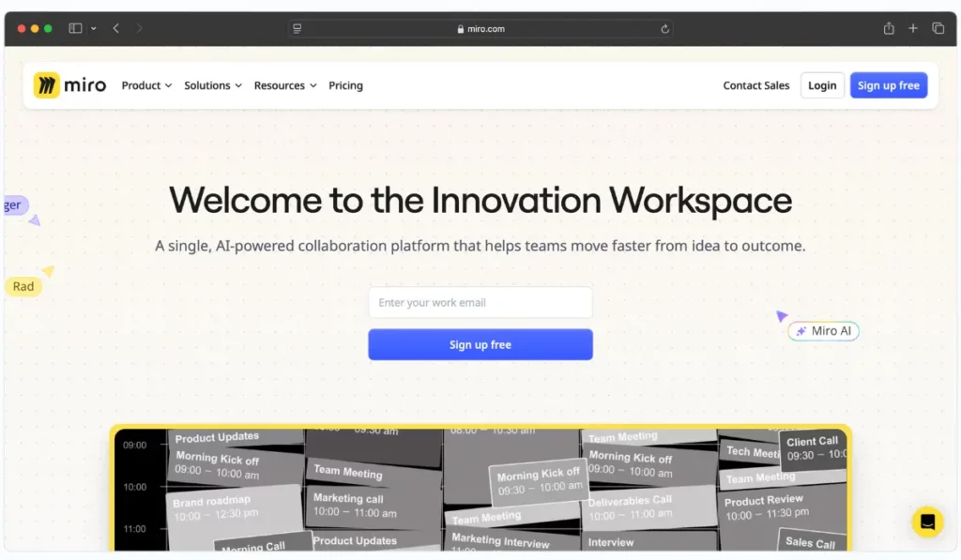This screenshot has width=961, height=560.
Task: Expand the Resources menu
Action: click(x=285, y=85)
